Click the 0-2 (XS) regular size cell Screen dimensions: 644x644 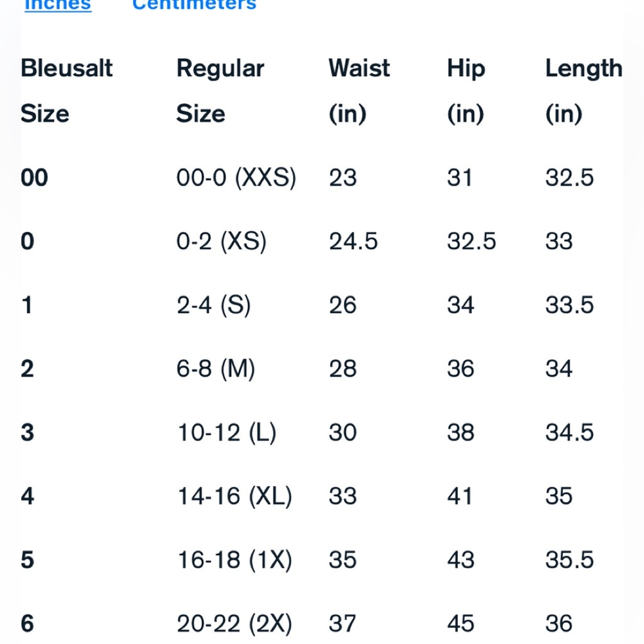coord(222,241)
